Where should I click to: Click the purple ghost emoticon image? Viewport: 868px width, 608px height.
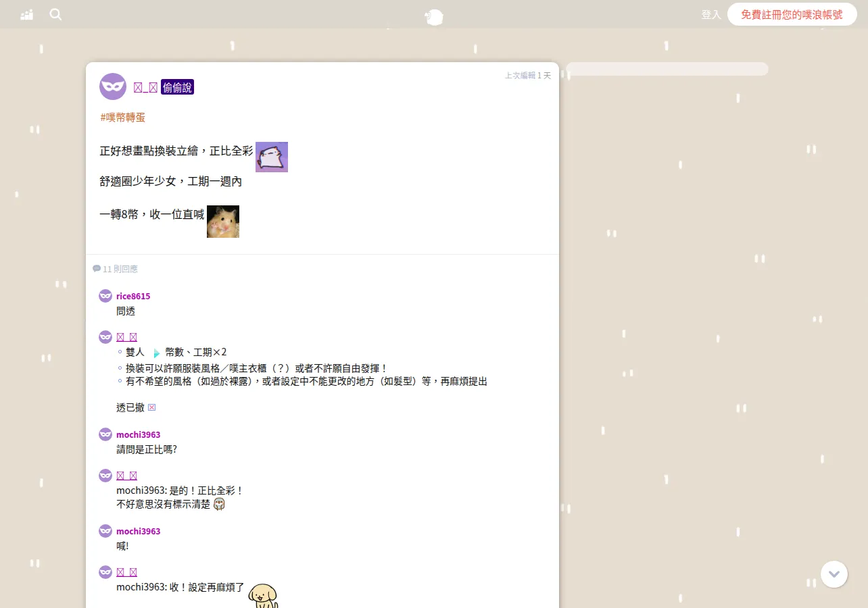[272, 157]
